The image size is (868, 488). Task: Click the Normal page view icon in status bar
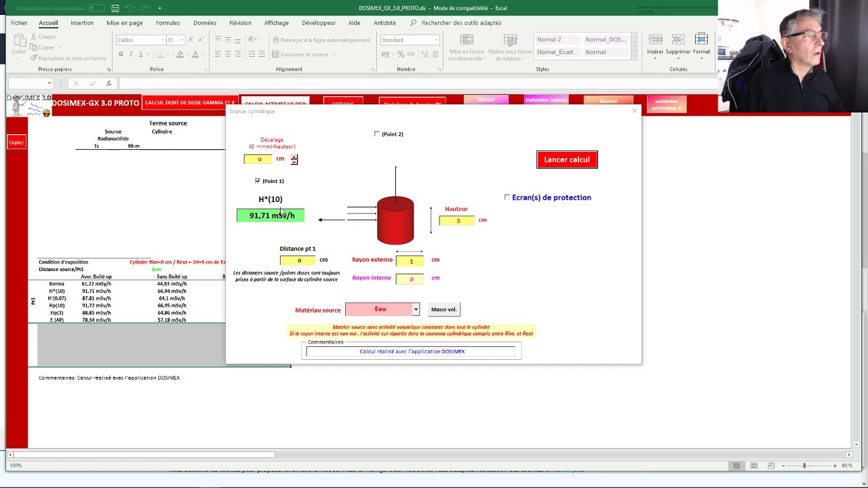736,466
